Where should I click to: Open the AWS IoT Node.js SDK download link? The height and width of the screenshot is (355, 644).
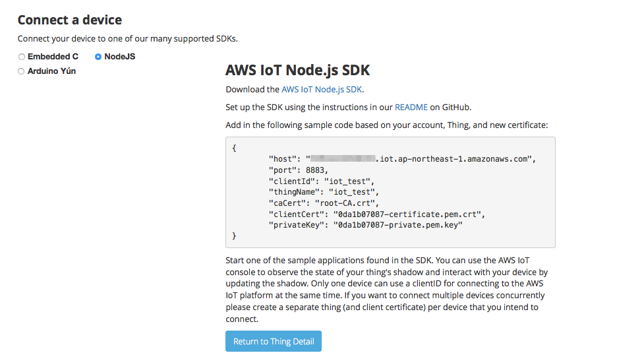click(322, 89)
